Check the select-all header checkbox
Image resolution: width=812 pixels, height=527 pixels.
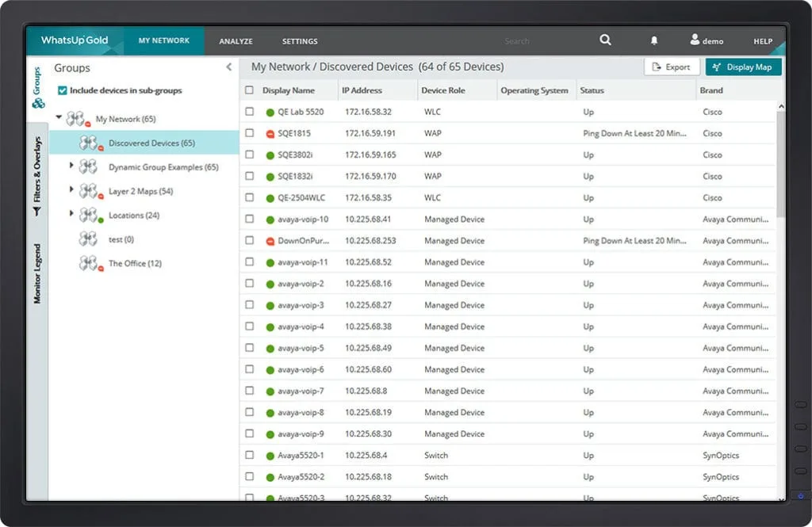tap(249, 90)
